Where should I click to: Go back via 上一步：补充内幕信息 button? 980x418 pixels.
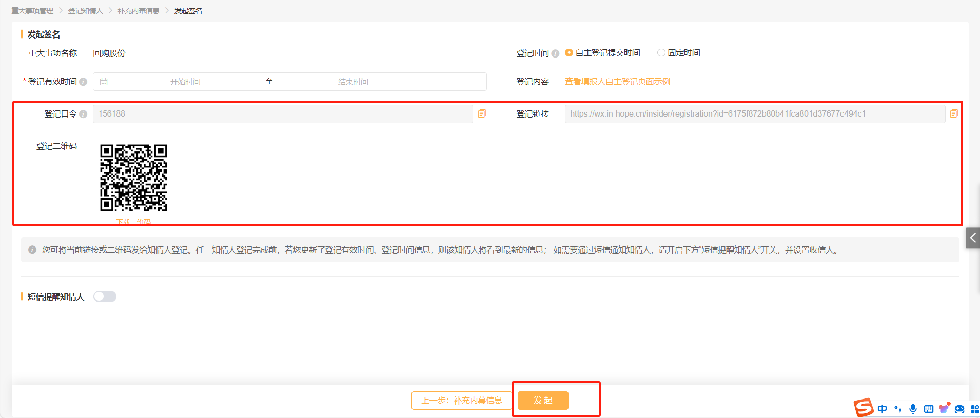click(x=462, y=401)
